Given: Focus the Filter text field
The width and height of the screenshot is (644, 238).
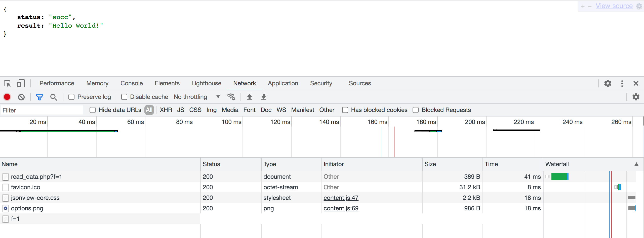Looking at the screenshot, I should click(x=42, y=110).
